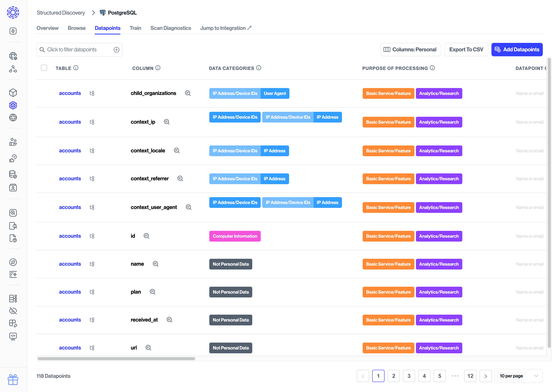The image size is (552, 392).
Task: Open the 10 per page dropdown
Action: click(x=519, y=376)
